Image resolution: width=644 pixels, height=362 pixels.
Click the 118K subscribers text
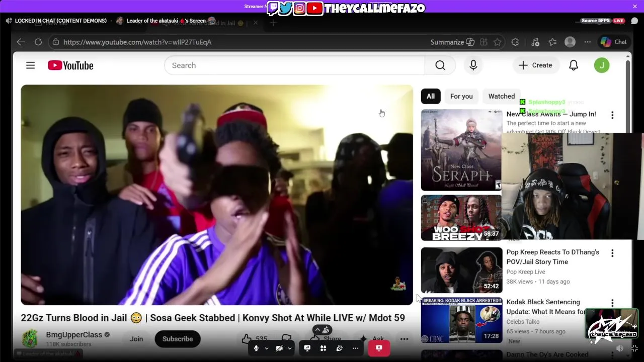click(x=68, y=344)
